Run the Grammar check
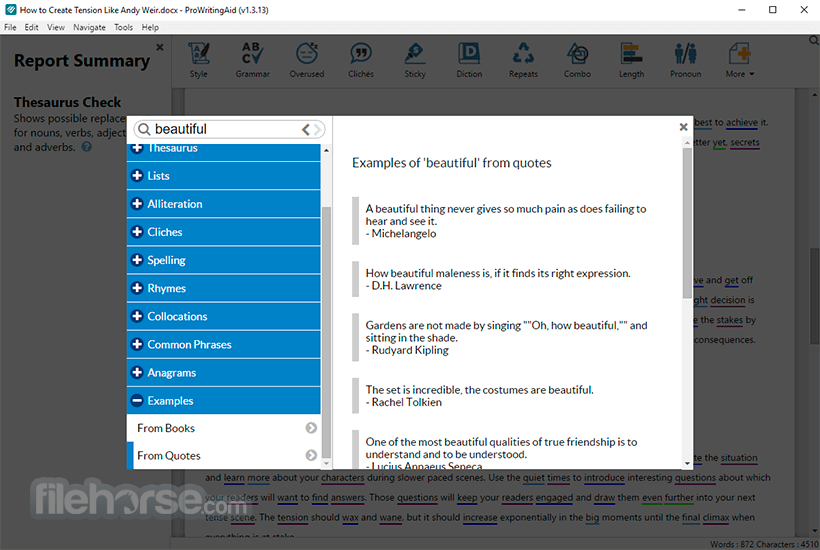820x550 pixels. pyautogui.click(x=253, y=60)
